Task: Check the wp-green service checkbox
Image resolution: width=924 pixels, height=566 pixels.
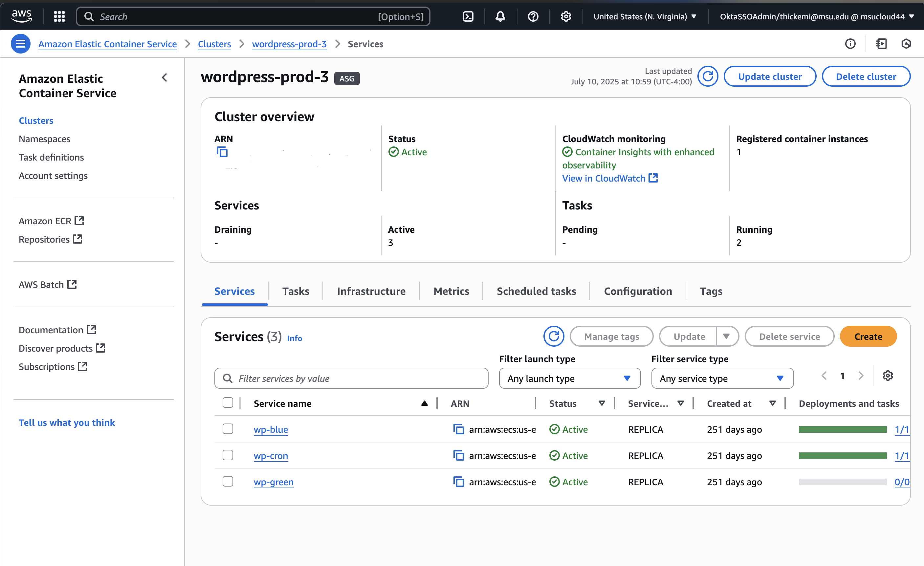Action: click(228, 481)
